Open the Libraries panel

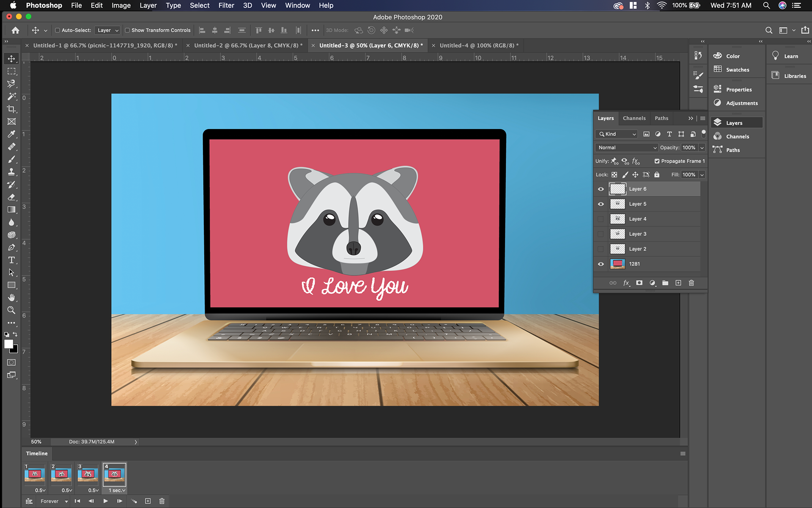[x=789, y=76]
